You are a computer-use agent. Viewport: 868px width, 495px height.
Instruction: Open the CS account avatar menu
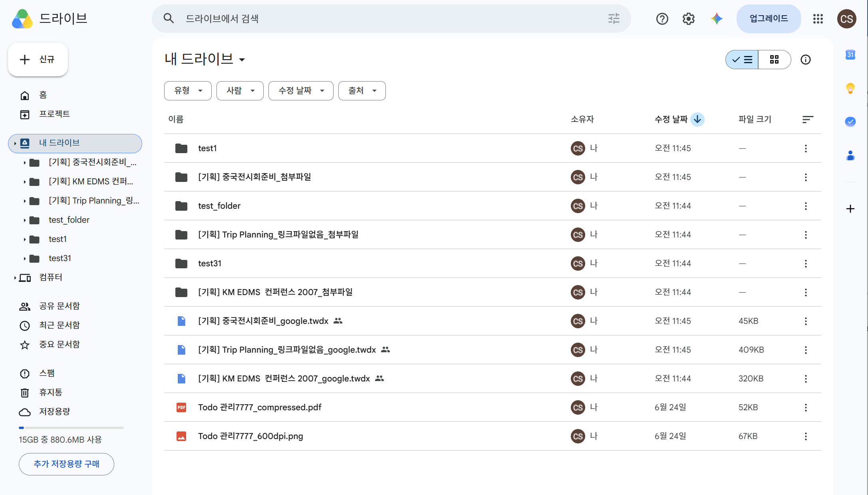click(x=846, y=19)
